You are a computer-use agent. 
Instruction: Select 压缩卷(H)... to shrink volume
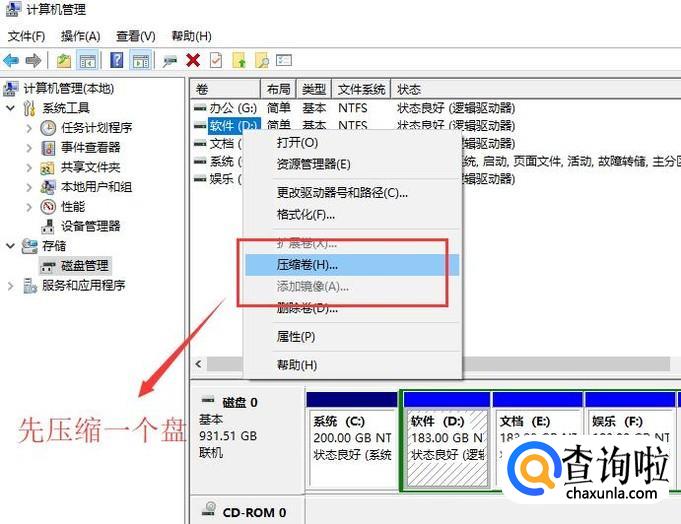pos(352,264)
